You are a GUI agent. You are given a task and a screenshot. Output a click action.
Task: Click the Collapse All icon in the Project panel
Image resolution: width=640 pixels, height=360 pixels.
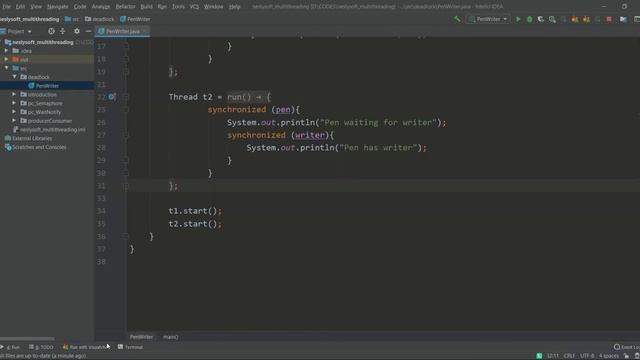62,31
